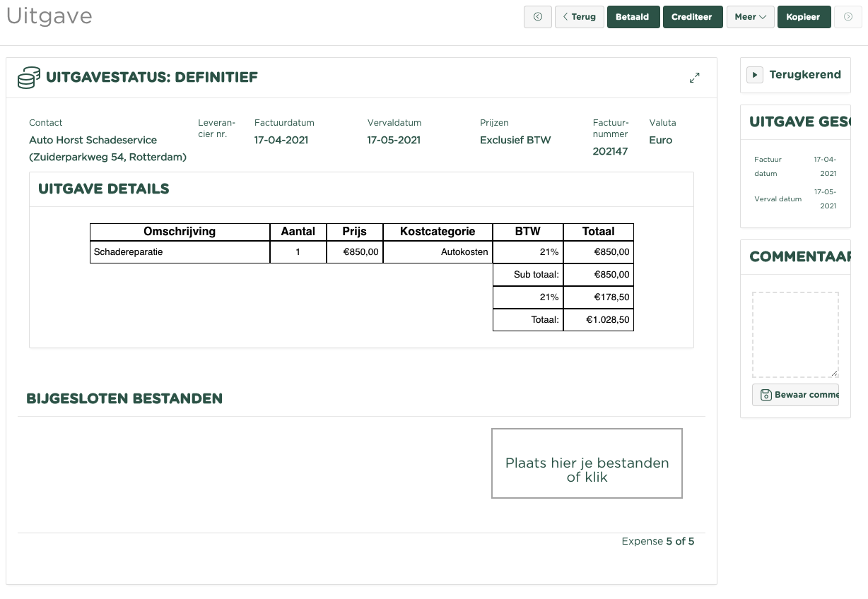Go back with the Terug button
The image size is (868, 599).
coord(579,17)
